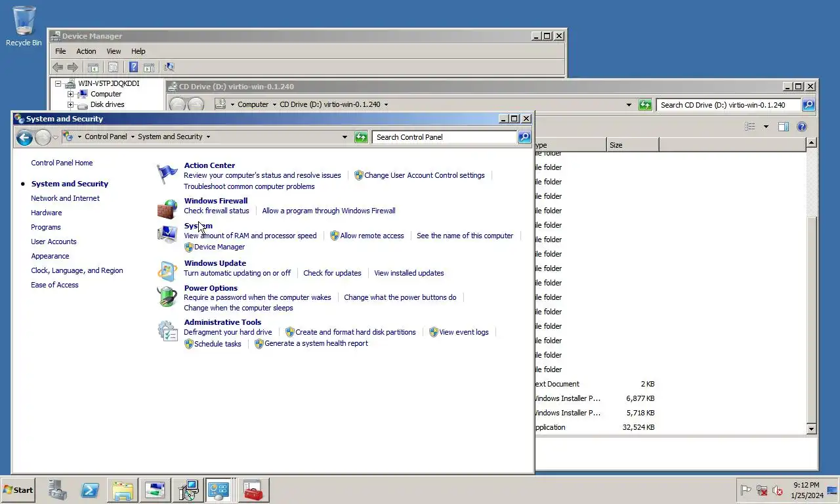This screenshot has height=504, width=840.
Task: Open recent pages dropdown beside Control Panel forward button
Action: click(56, 137)
